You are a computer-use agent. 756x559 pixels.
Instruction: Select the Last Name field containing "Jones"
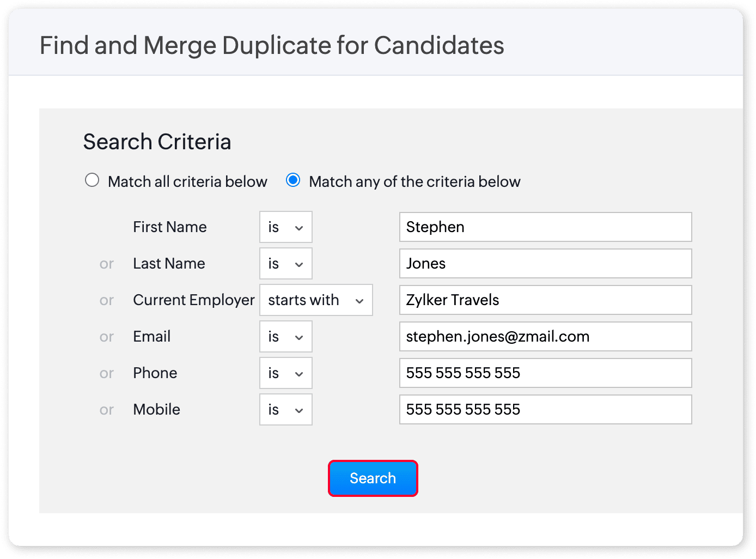[545, 264]
